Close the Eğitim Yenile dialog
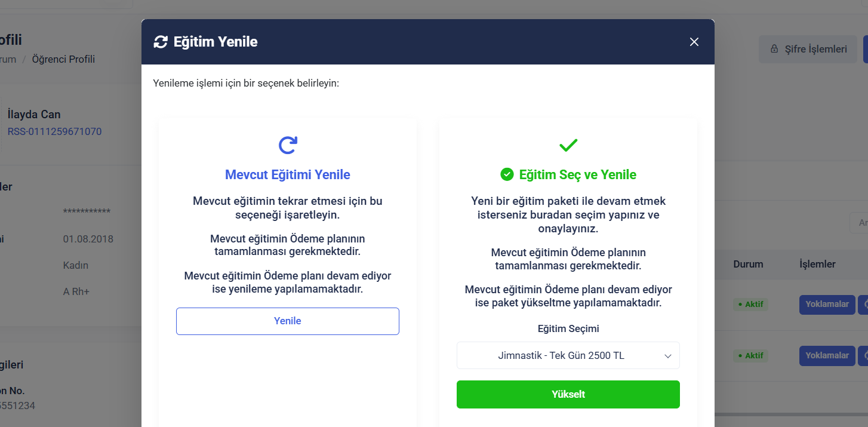Image resolution: width=868 pixels, height=427 pixels. (x=694, y=42)
